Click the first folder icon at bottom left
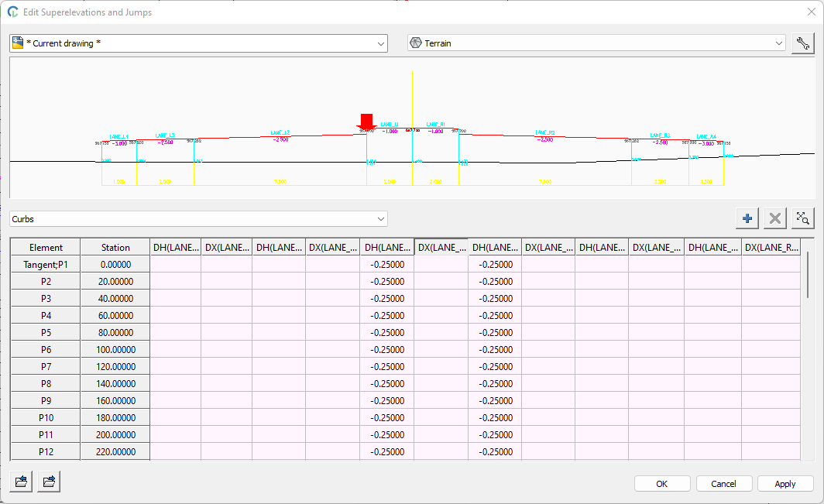The height and width of the screenshot is (504, 824). click(22, 482)
